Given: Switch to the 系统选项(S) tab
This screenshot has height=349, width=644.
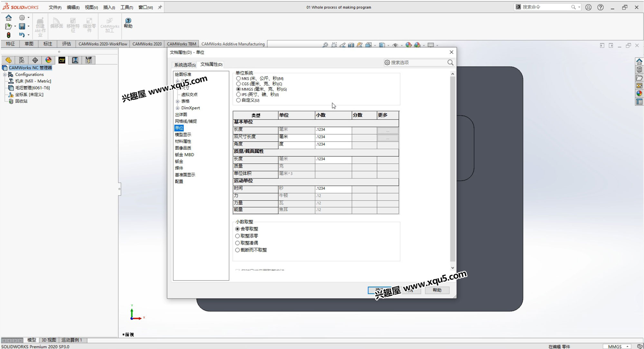Looking at the screenshot, I should pos(185,65).
